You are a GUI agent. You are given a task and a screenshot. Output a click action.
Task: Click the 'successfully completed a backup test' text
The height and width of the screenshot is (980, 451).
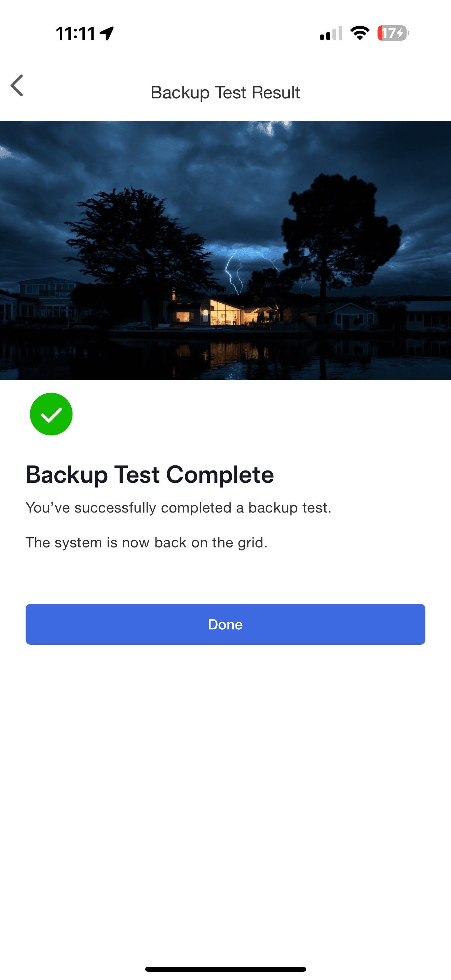[x=178, y=507]
